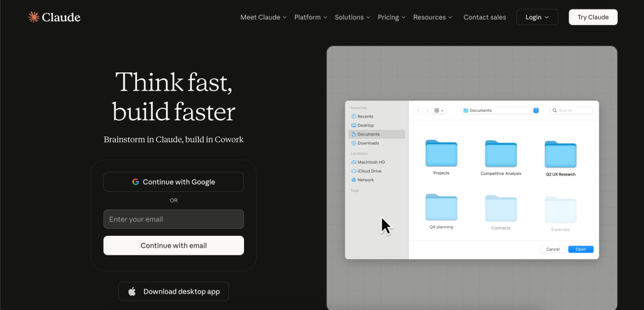Click the 'Q4 planning' folder label
This screenshot has width=644, height=310.
pos(441,227)
